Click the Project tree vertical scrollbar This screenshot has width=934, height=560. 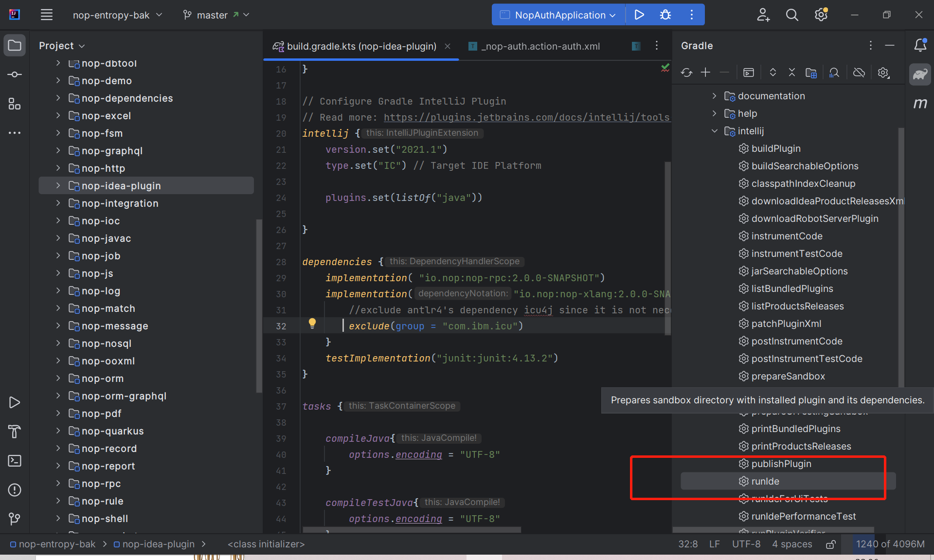point(259,306)
